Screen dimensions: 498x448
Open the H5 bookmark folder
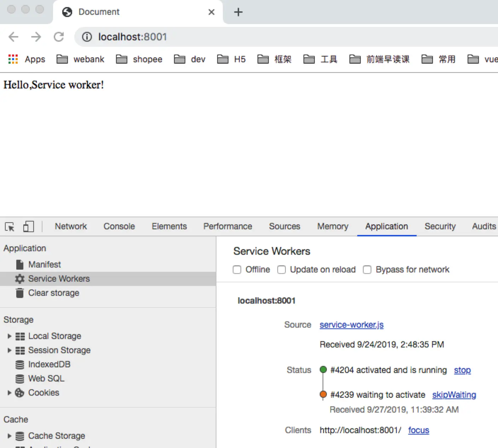click(x=231, y=59)
